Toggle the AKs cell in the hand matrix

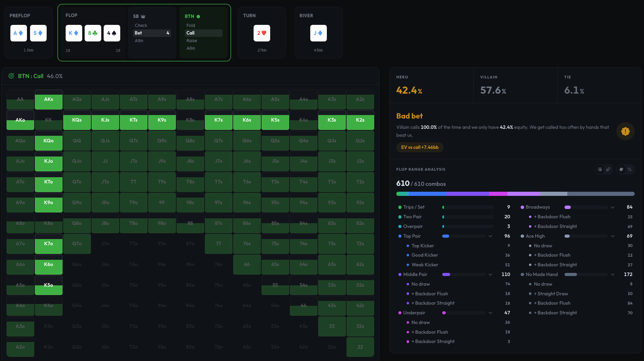[x=48, y=99]
